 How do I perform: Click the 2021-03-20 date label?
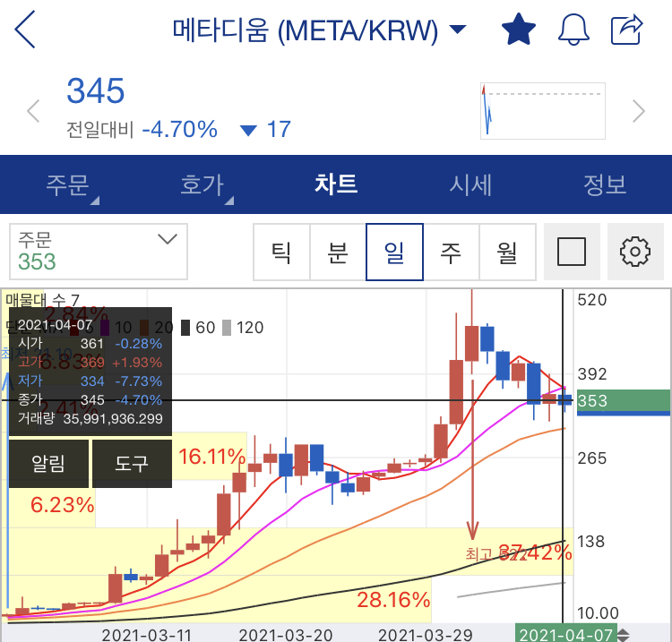coord(286,635)
